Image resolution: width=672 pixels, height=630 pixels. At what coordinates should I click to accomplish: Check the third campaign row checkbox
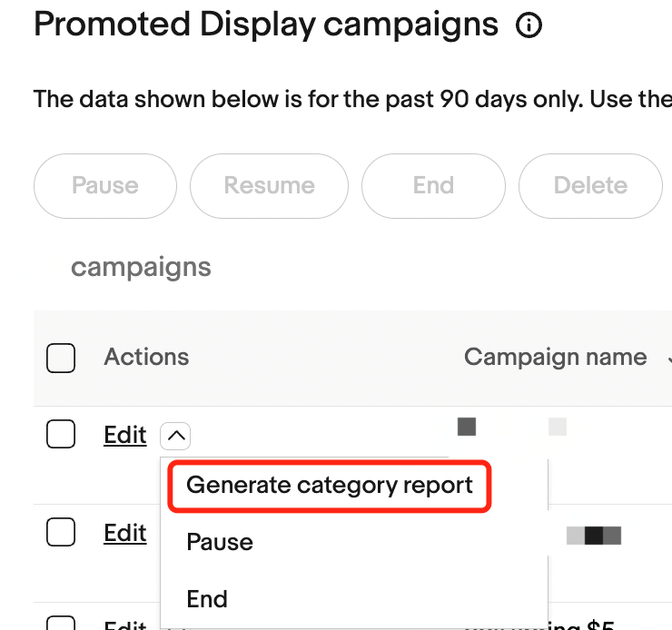[61, 625]
